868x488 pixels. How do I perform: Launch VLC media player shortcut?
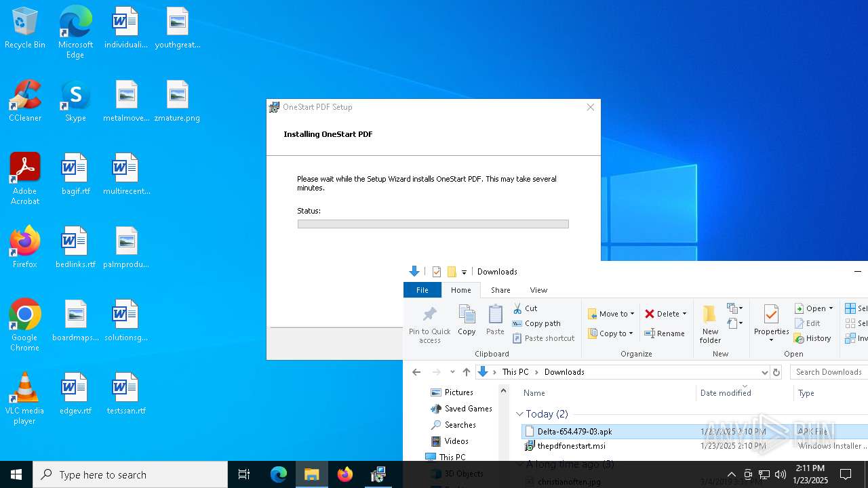(25, 399)
